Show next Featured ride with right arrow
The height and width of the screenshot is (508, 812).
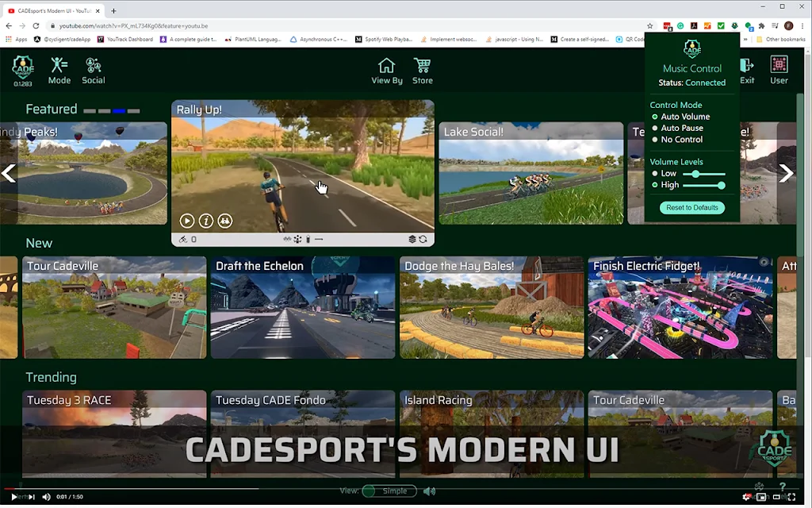pos(786,173)
